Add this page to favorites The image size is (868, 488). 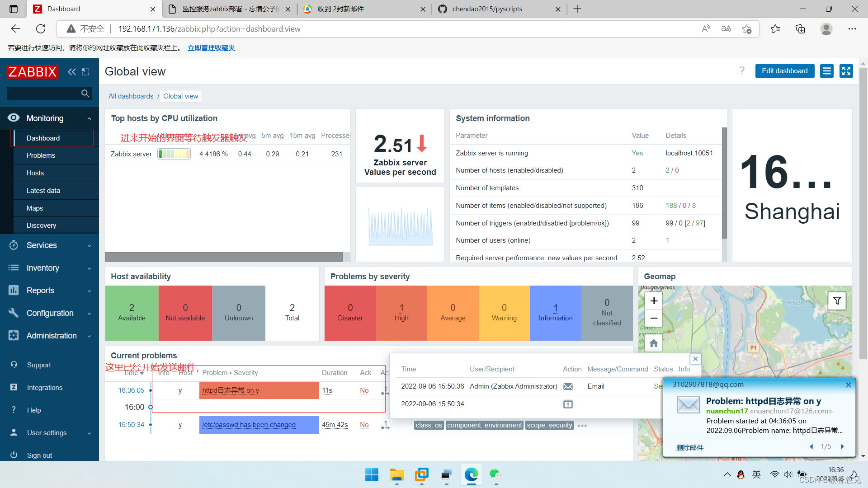click(747, 29)
